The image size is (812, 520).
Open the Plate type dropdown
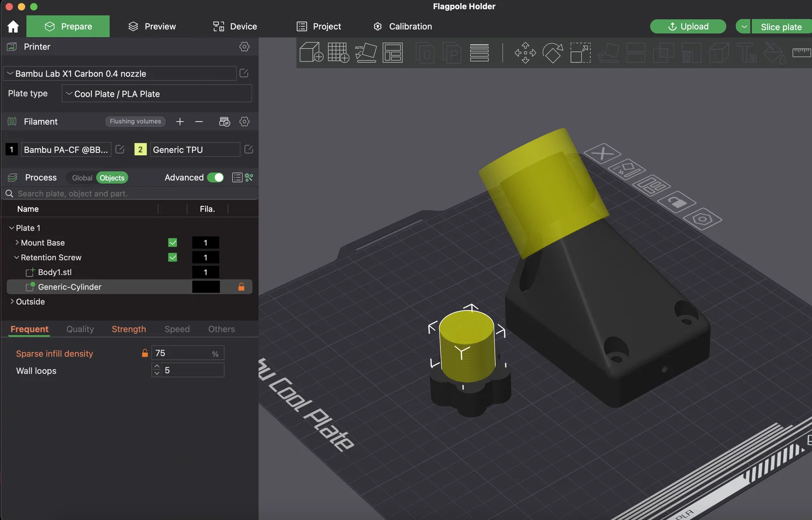tap(157, 94)
